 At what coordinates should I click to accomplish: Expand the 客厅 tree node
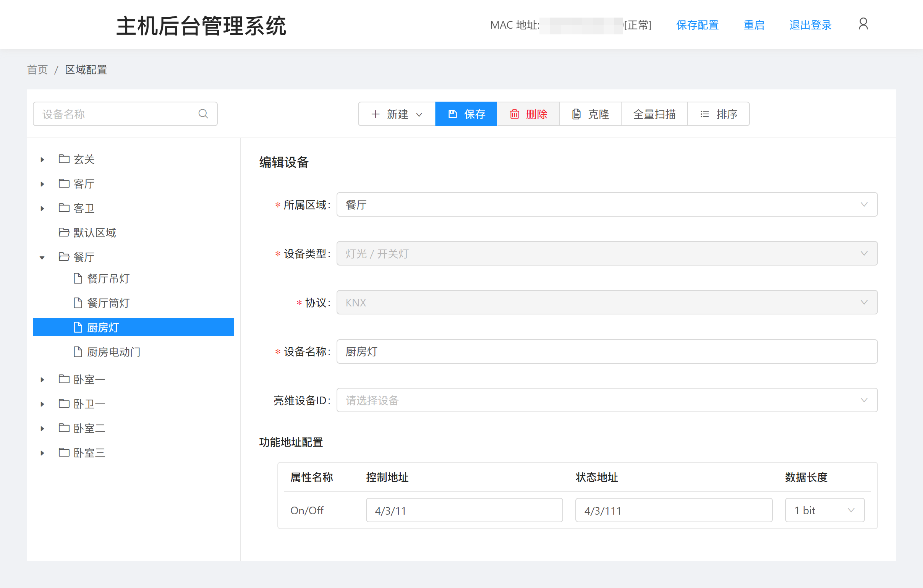pyautogui.click(x=42, y=184)
